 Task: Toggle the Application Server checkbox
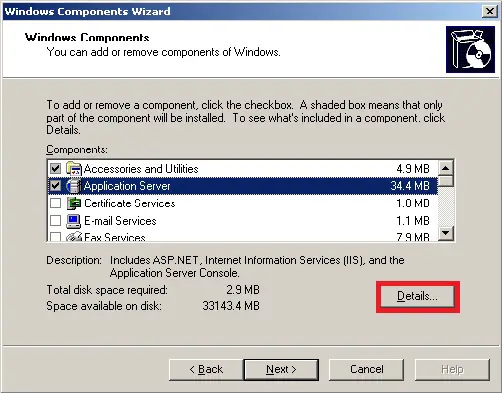pos(55,185)
